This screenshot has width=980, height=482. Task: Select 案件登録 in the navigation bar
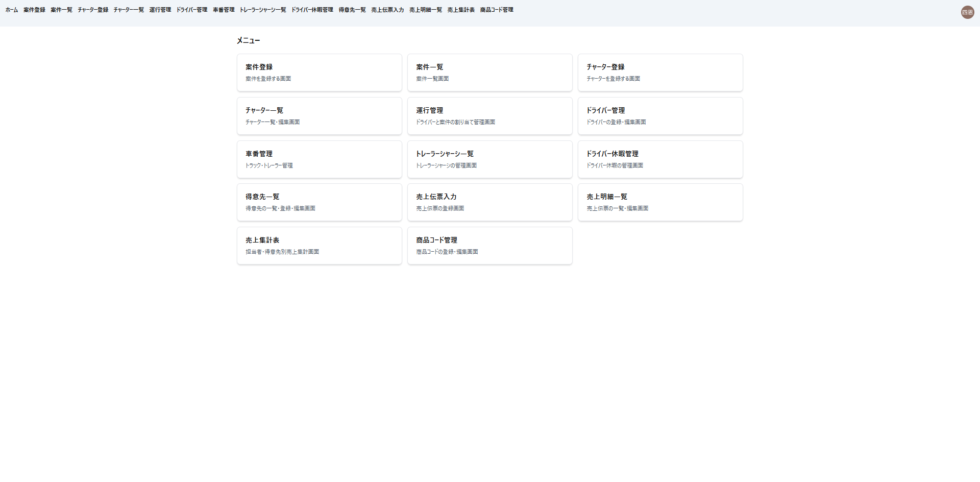pyautogui.click(x=34, y=10)
